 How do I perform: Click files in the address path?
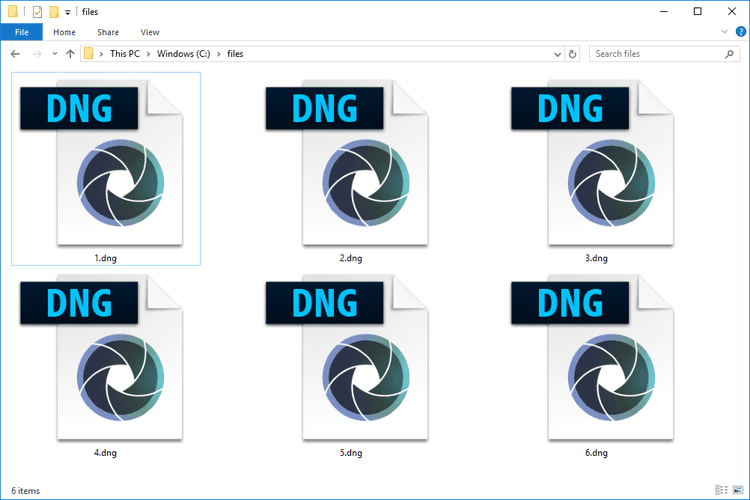click(x=235, y=54)
